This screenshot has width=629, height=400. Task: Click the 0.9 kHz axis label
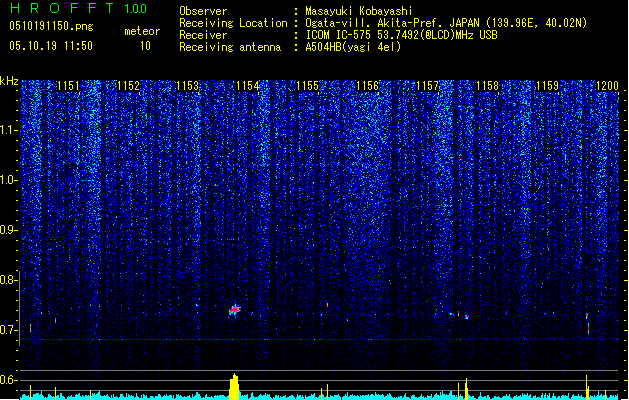pyautogui.click(x=8, y=230)
